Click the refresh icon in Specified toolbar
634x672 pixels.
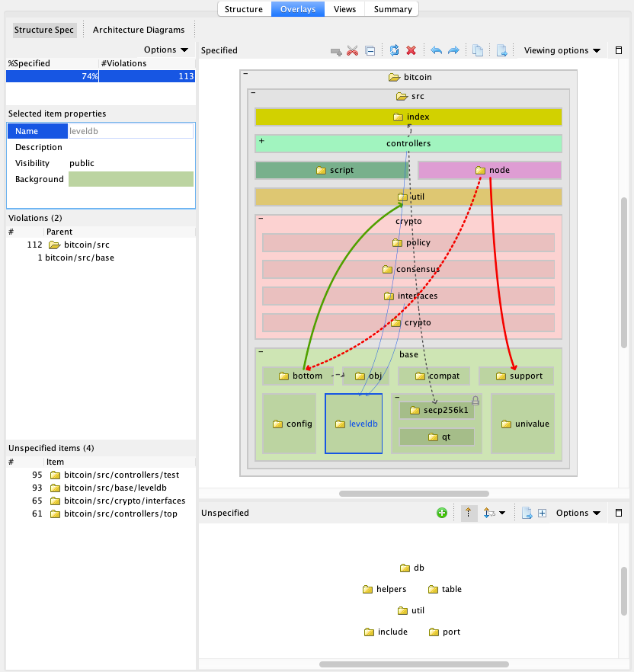tap(394, 50)
